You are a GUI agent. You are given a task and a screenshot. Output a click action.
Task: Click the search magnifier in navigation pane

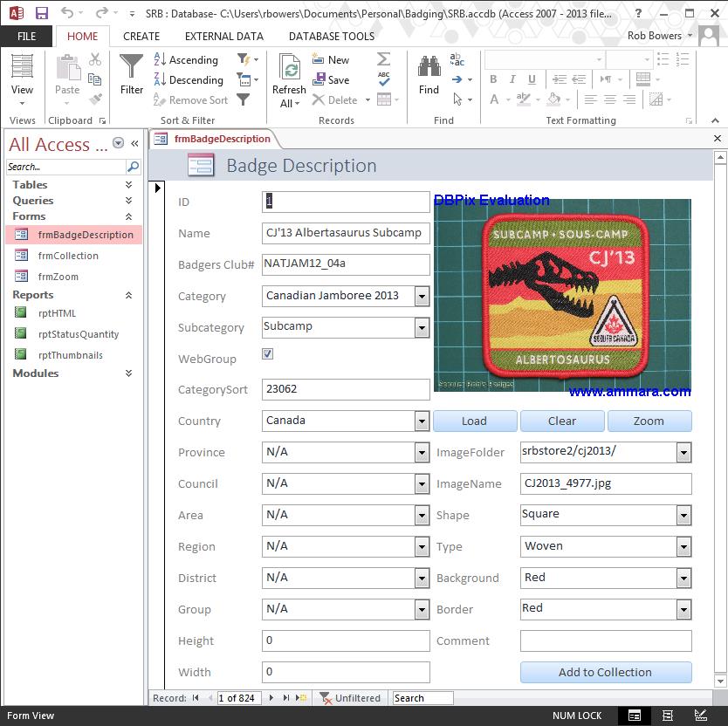coord(134,166)
